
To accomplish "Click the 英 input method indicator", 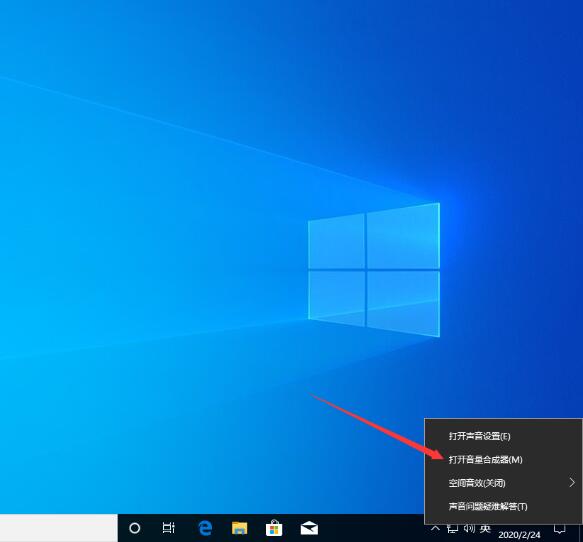I will point(485,528).
